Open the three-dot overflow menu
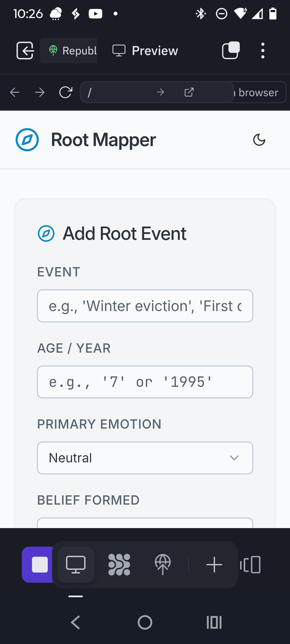This screenshot has width=290, height=644. [x=262, y=51]
